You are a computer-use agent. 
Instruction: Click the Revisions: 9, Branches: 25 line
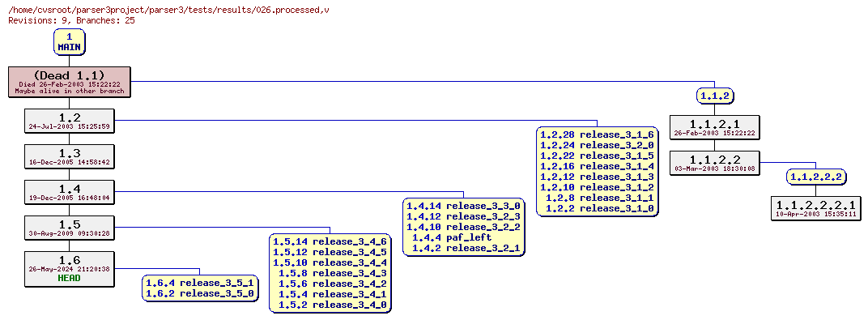71,20
